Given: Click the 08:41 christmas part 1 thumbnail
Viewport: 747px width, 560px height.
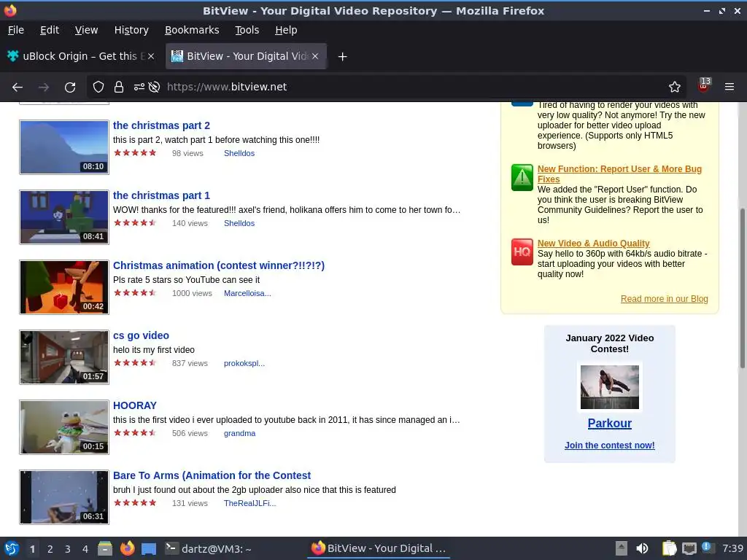Looking at the screenshot, I should [x=64, y=217].
